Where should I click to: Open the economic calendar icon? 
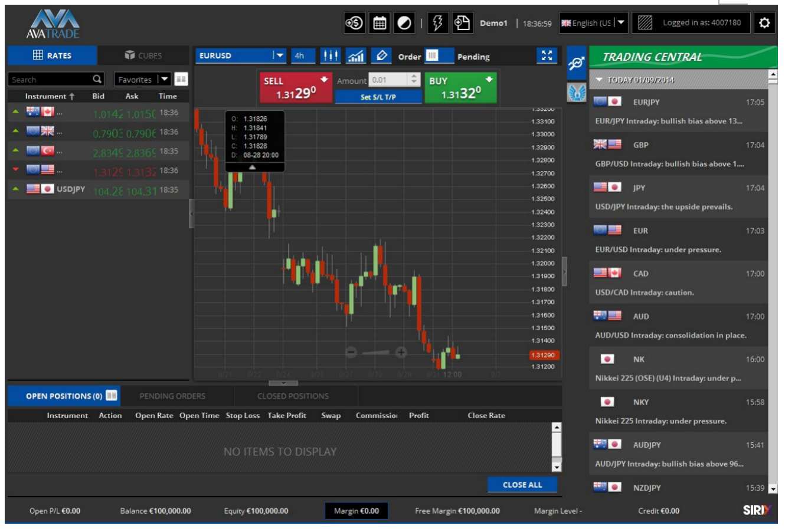point(380,23)
